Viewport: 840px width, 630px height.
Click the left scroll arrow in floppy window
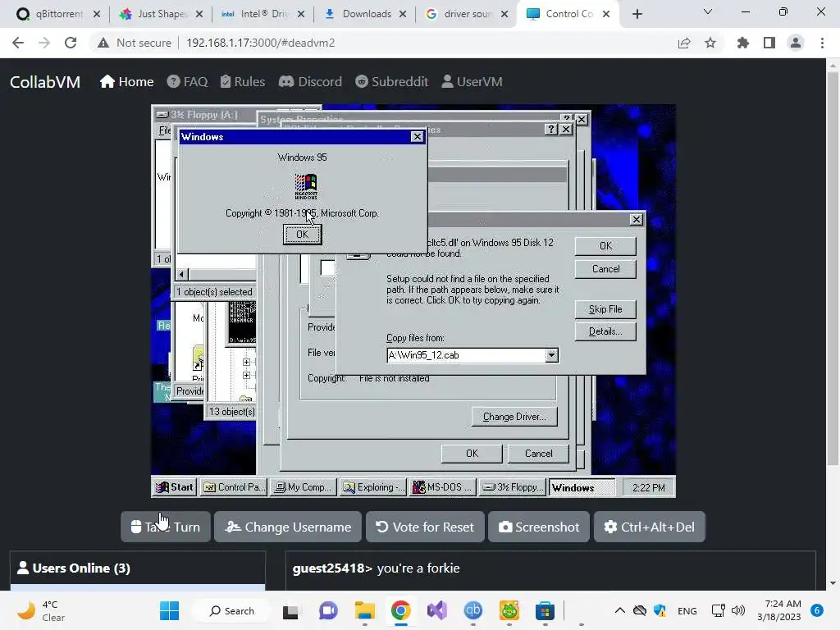coord(181,274)
